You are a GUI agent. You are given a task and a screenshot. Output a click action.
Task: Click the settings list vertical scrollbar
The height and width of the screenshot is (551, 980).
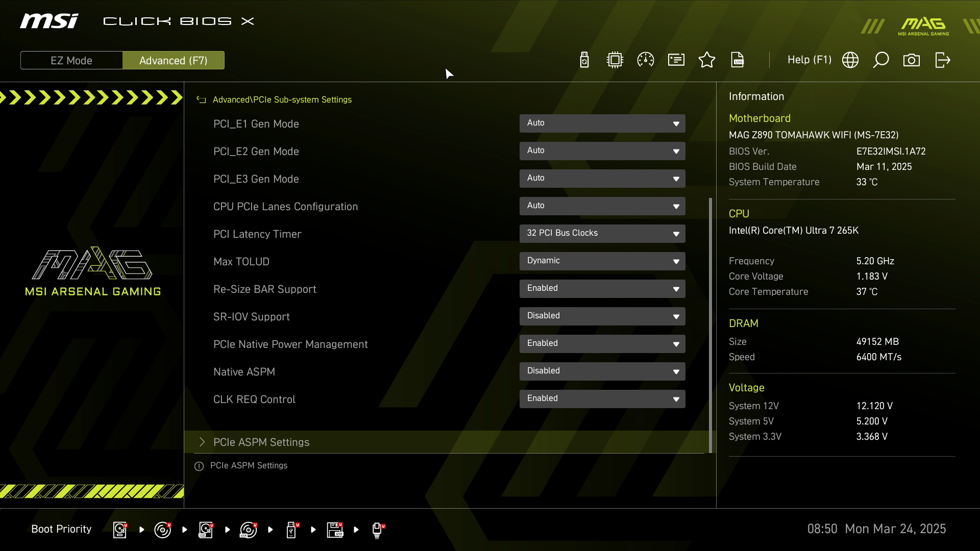pyautogui.click(x=710, y=324)
